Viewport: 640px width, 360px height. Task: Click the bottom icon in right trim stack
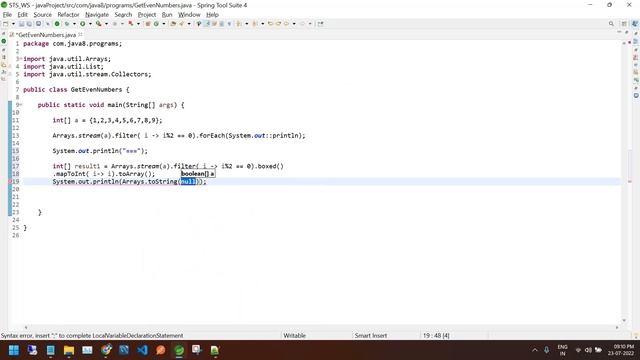click(636, 96)
